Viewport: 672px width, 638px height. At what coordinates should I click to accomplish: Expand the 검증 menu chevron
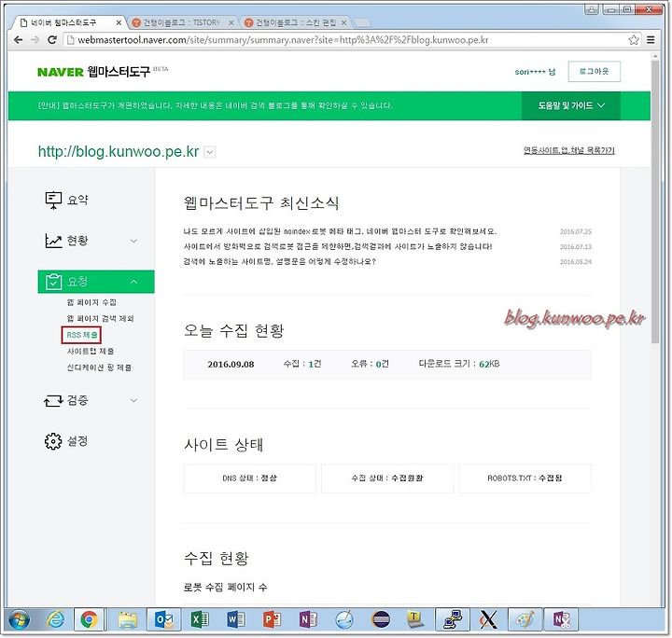tap(133, 400)
